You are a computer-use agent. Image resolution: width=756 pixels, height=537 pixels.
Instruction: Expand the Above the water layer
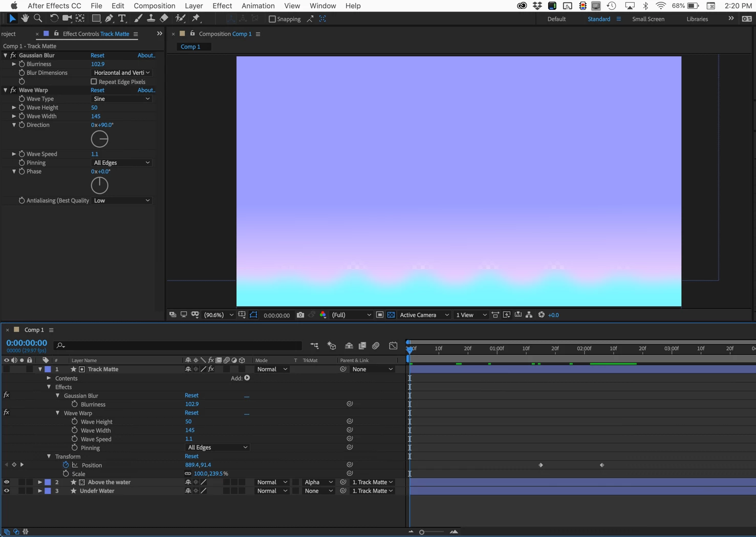[40, 482]
